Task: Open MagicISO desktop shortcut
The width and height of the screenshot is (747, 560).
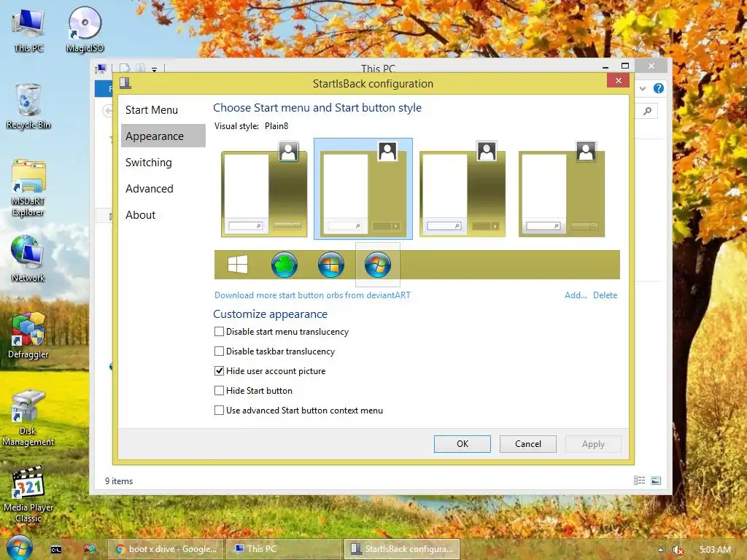Action: click(85, 31)
